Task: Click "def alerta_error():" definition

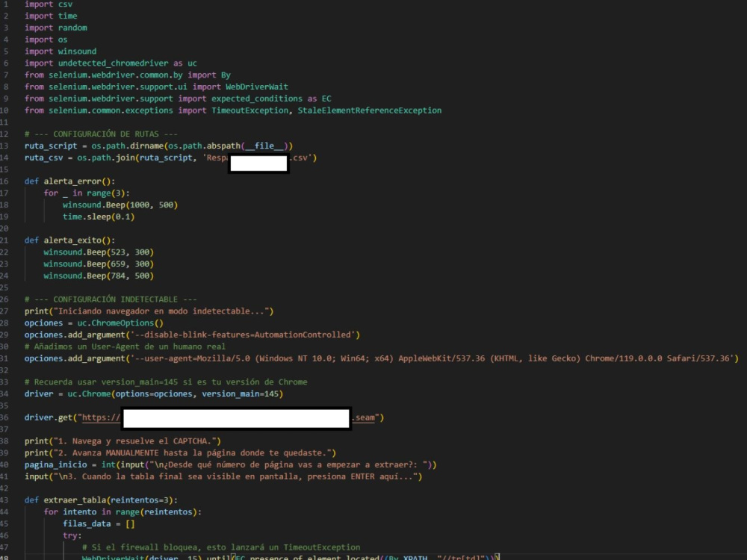Action: point(70,181)
